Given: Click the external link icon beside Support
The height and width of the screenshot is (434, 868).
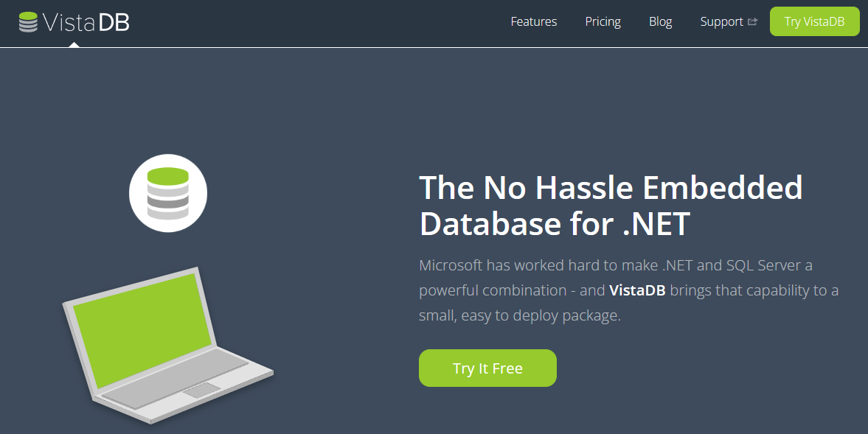Looking at the screenshot, I should 753,22.
